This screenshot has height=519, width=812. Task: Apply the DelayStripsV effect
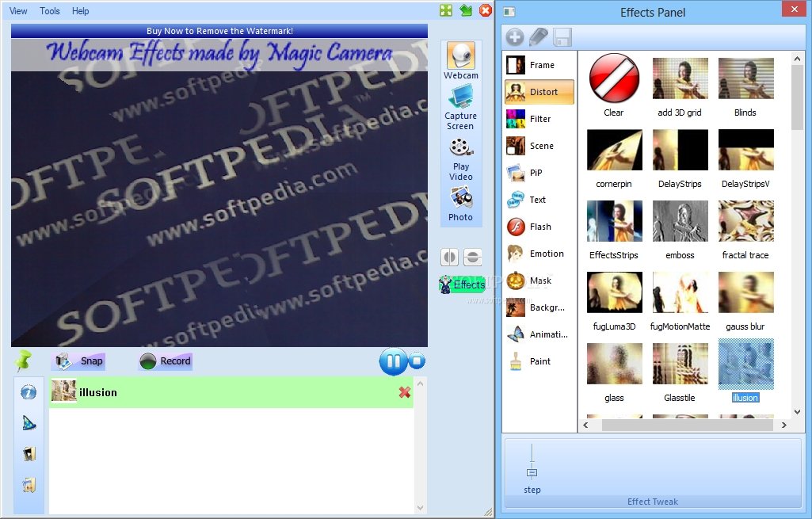[x=745, y=150]
